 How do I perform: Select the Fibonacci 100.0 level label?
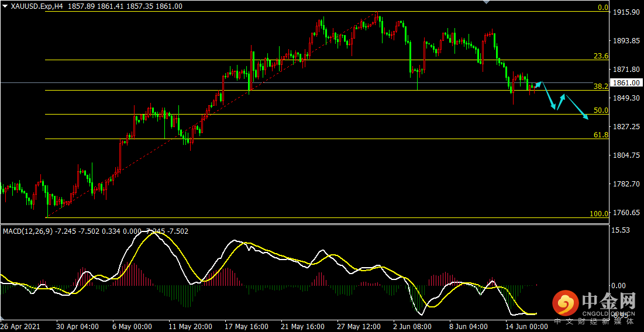599,214
